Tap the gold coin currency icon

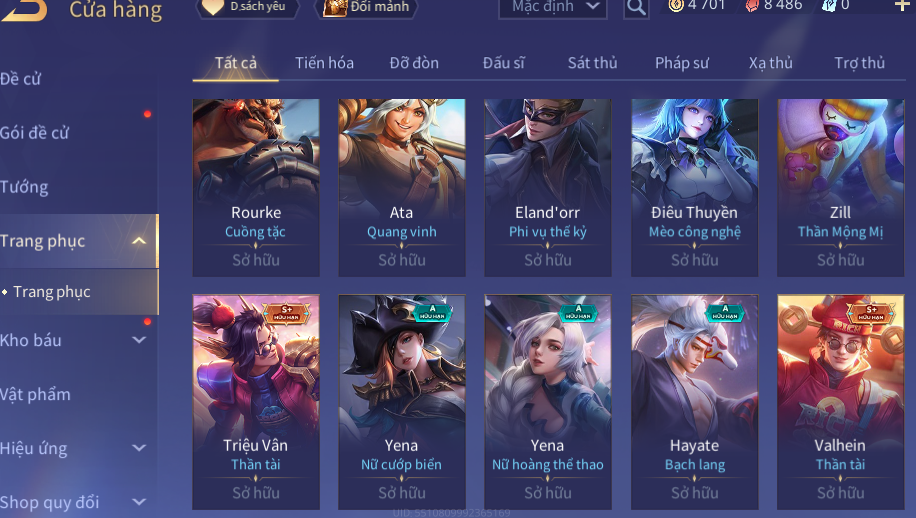(676, 5)
